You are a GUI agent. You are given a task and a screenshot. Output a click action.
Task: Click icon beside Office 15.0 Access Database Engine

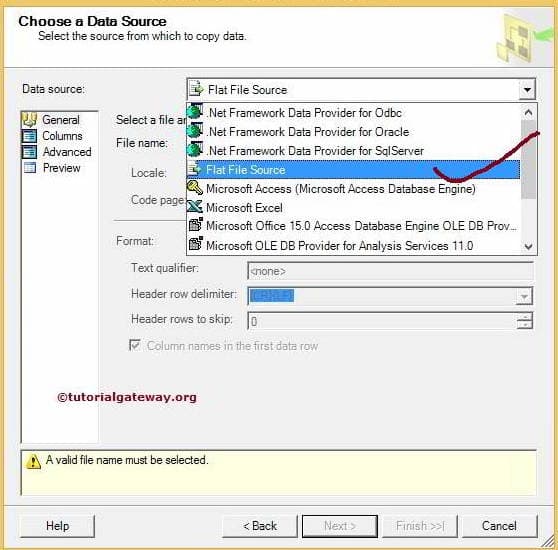tap(195, 225)
